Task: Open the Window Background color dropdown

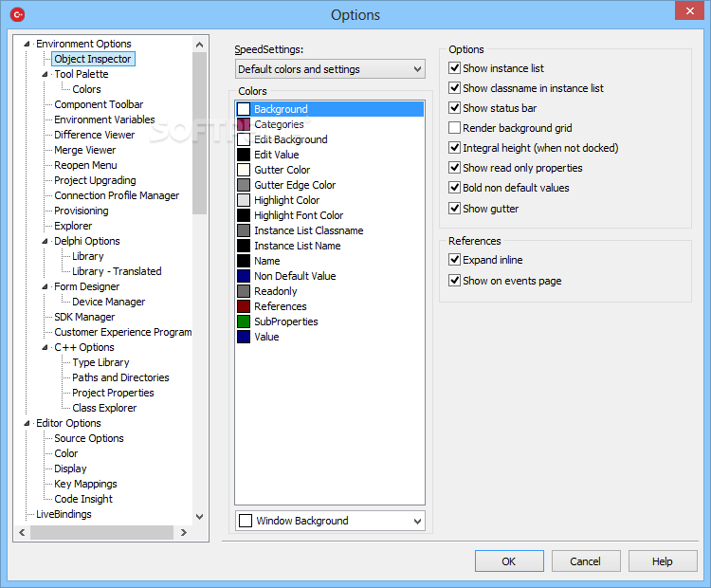Action: coord(330,521)
